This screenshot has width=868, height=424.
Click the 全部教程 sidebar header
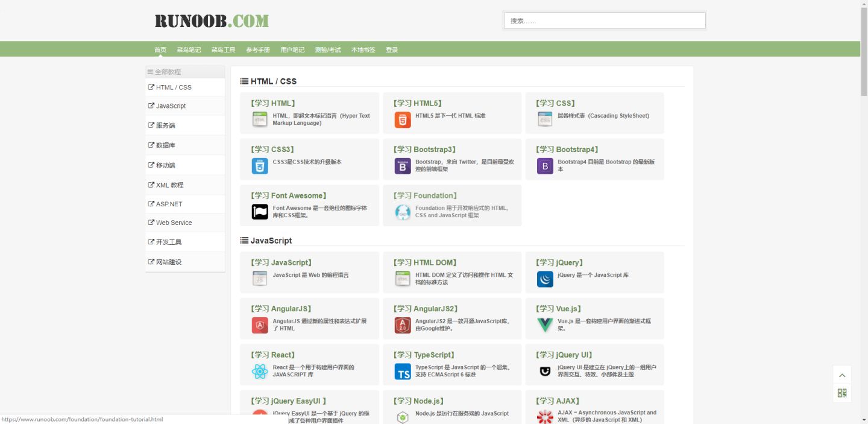point(185,72)
